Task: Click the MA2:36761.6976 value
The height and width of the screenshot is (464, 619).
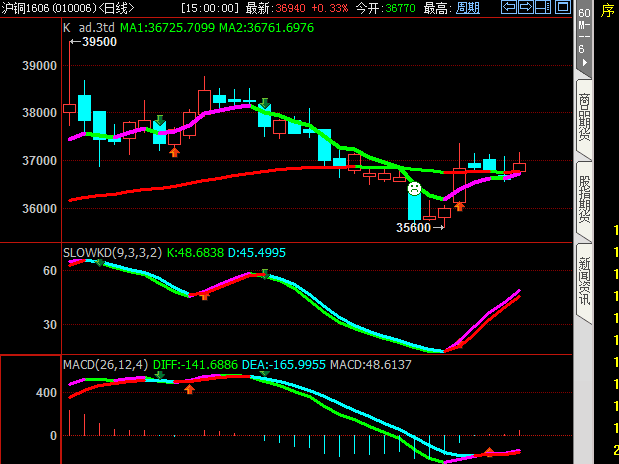Action: [x=266, y=28]
